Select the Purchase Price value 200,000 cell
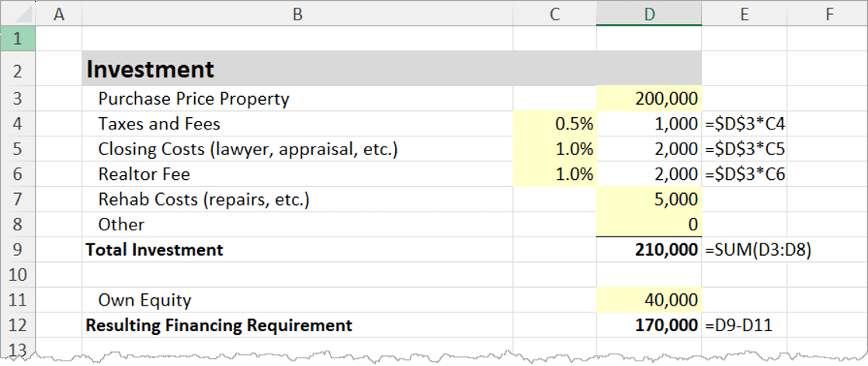This screenshot has height=366, width=868. (648, 98)
